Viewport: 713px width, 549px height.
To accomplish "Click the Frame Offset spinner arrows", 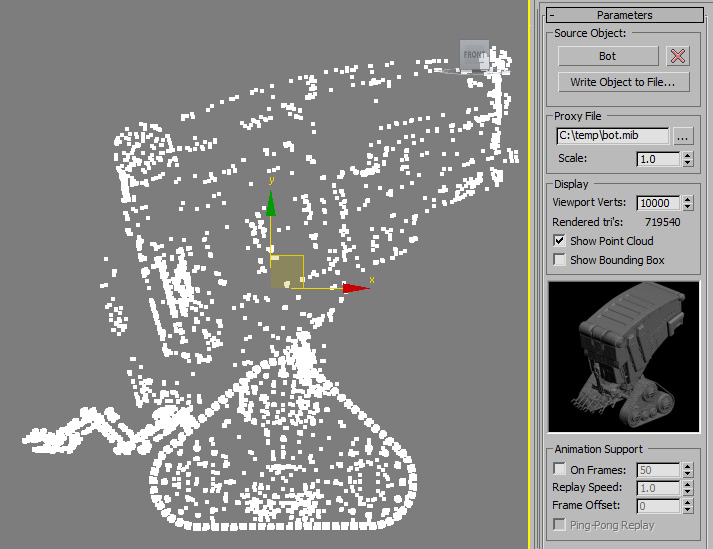I will 688,506.
